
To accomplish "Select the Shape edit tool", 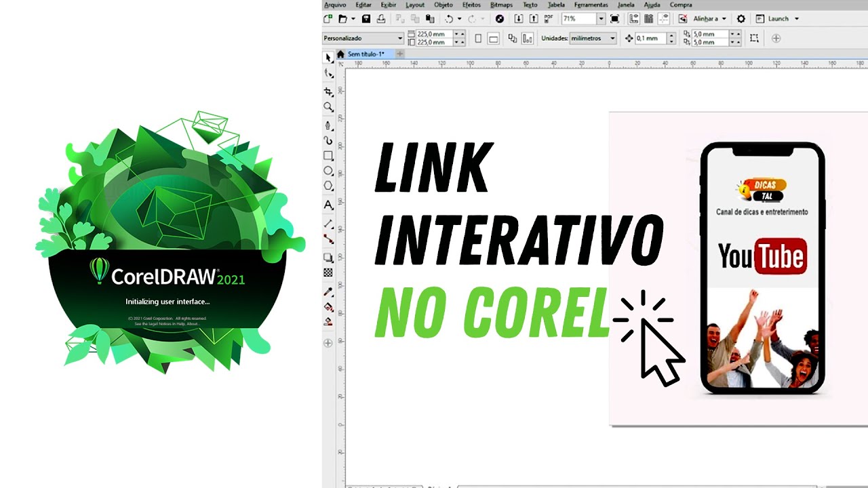I will [329, 74].
